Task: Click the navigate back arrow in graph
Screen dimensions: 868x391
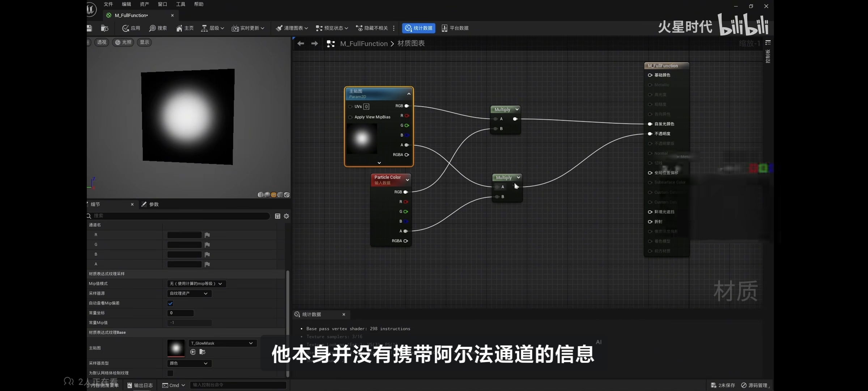Action: (301, 44)
